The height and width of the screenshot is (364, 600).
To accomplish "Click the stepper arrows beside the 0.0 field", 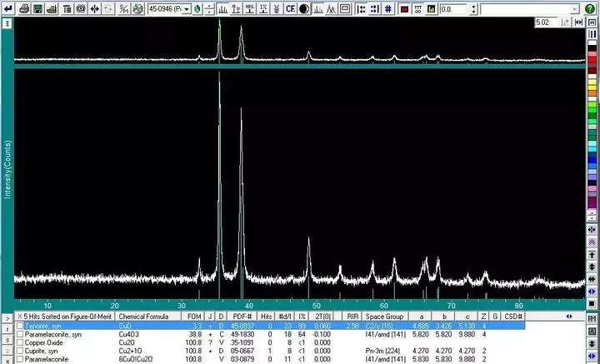I will coord(473,9).
